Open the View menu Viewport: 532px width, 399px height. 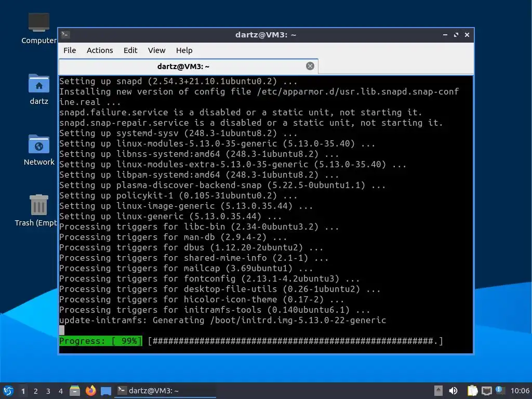point(156,50)
